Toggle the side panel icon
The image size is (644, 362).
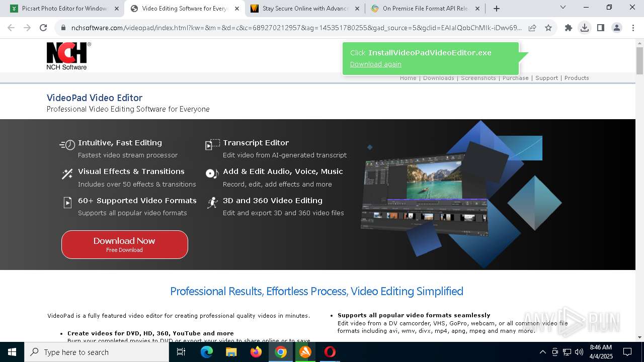601,28
